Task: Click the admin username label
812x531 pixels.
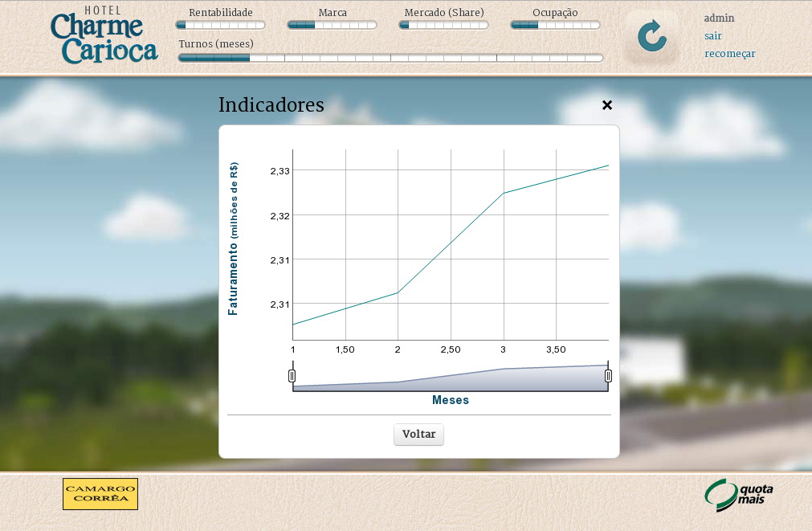Action: click(x=719, y=18)
